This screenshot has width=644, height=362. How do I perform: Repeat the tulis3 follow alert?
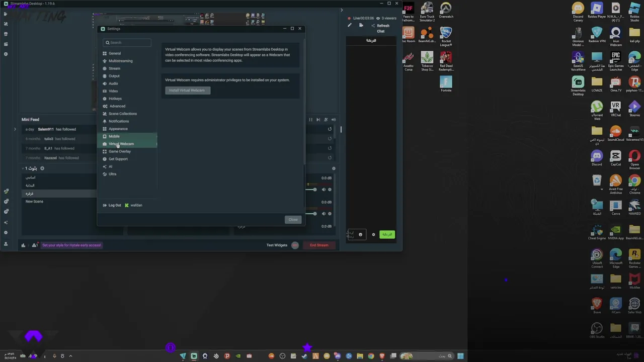point(330,139)
